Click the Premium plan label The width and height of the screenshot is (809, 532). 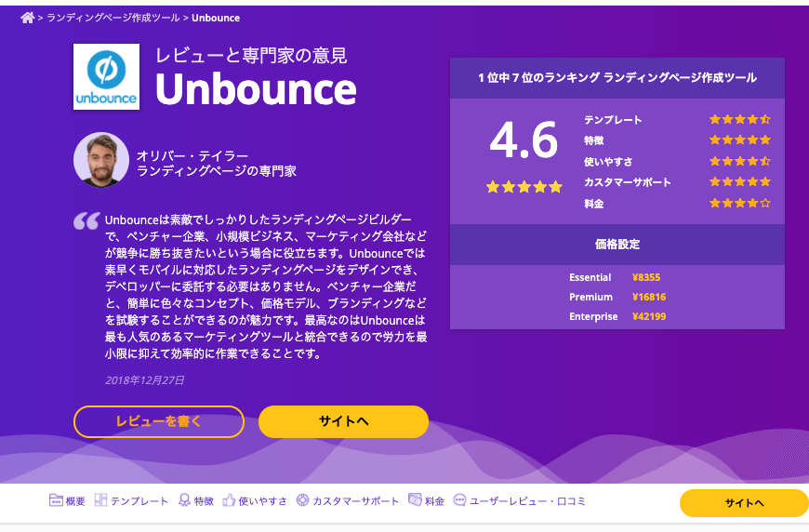590,297
